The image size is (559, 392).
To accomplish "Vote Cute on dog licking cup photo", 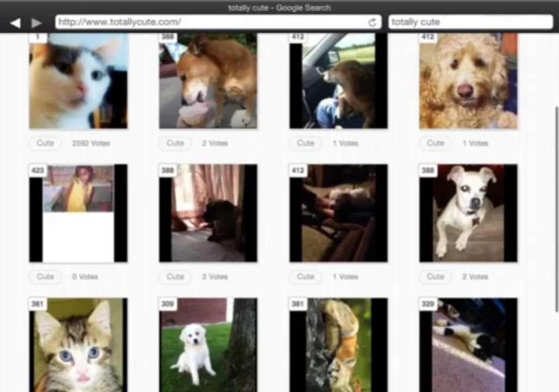I will (x=175, y=143).
